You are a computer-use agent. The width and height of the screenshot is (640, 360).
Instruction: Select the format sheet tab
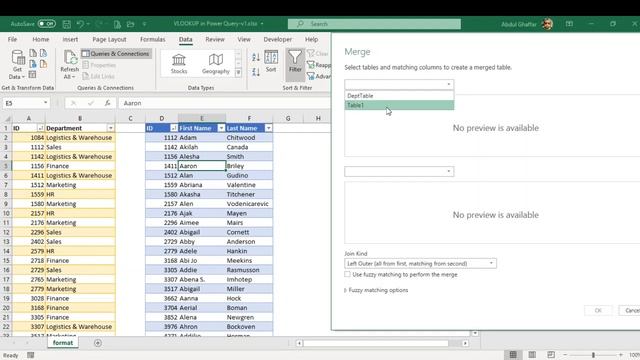tap(62, 343)
